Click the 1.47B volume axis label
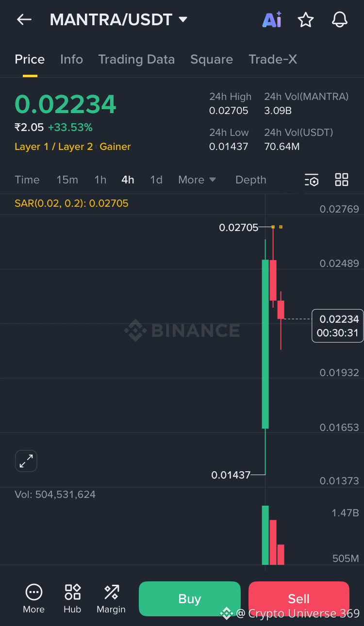Screen dimensions: 364x626 pos(346,513)
